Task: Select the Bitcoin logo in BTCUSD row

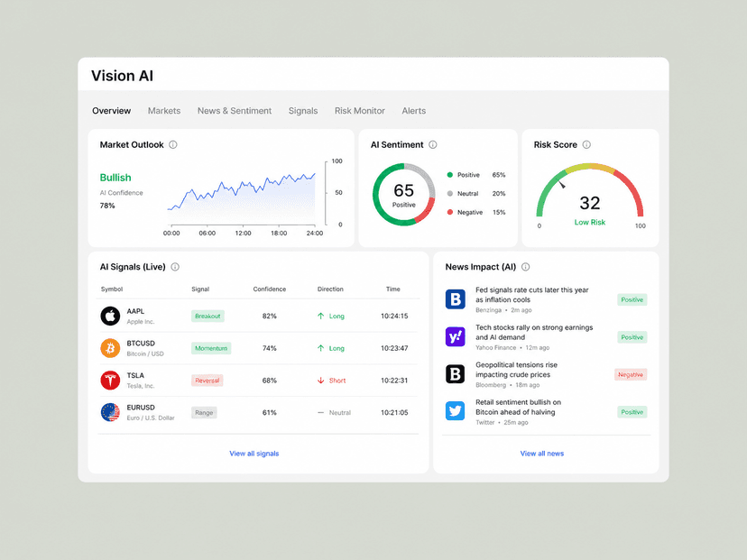Action: point(110,348)
